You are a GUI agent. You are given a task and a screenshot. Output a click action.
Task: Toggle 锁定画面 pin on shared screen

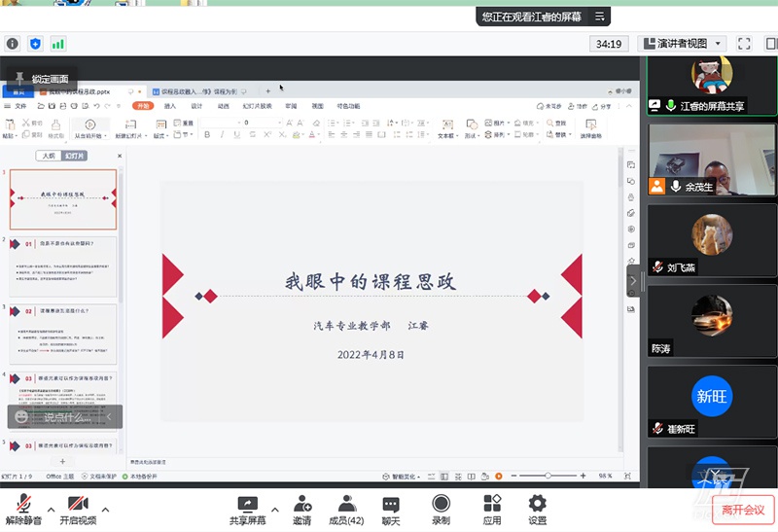click(41, 79)
